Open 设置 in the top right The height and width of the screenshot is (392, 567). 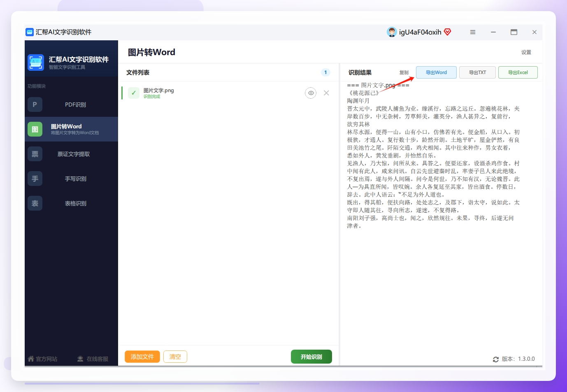(x=526, y=52)
